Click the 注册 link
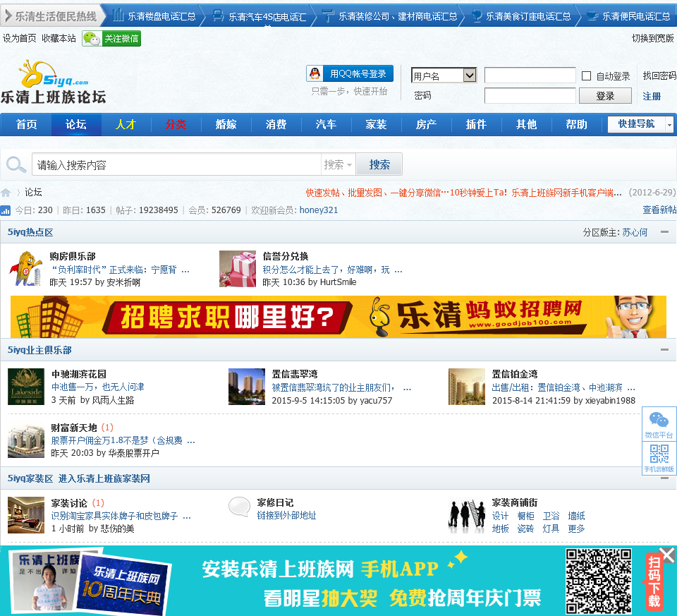 click(652, 97)
